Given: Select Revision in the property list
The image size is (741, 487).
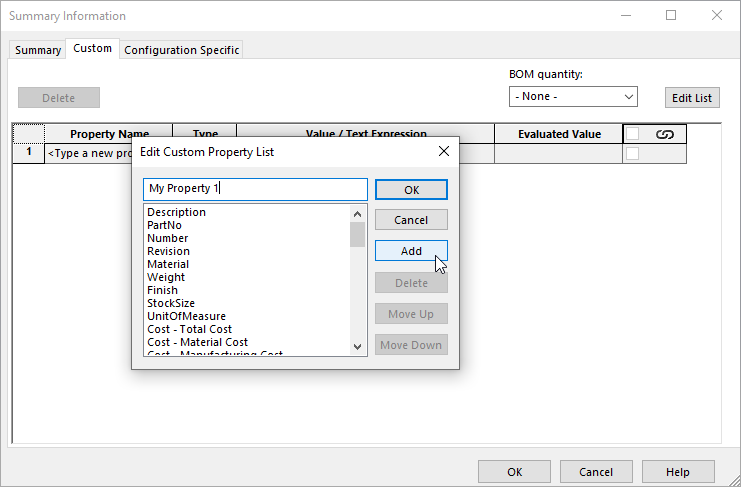Looking at the screenshot, I should point(168,251).
